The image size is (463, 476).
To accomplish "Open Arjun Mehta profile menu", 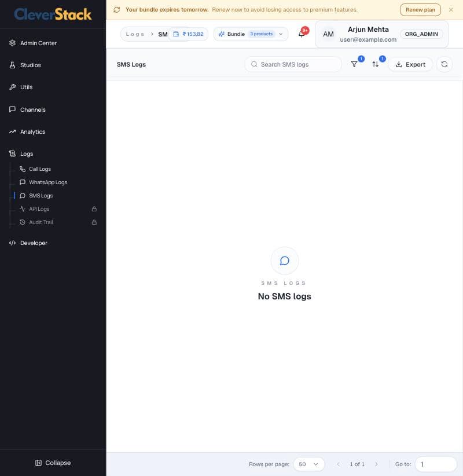I will [x=382, y=34].
